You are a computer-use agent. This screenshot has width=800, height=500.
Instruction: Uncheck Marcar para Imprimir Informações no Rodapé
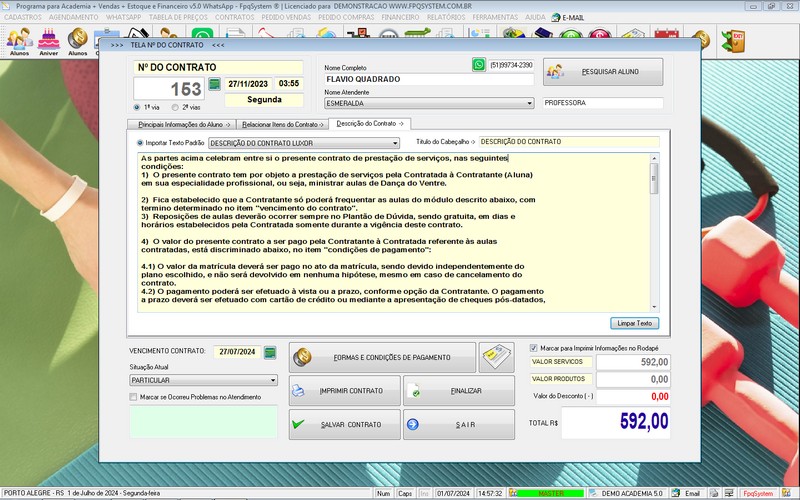tap(533, 348)
